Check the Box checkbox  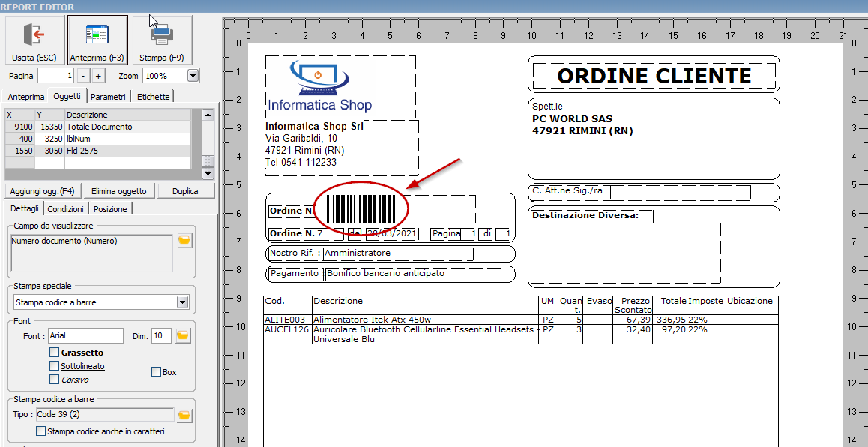pos(156,372)
